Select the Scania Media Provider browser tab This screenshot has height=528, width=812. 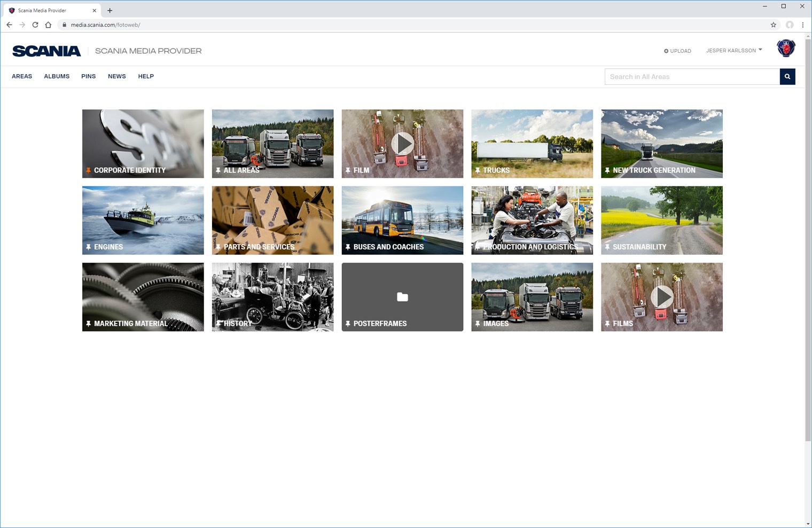pos(52,10)
